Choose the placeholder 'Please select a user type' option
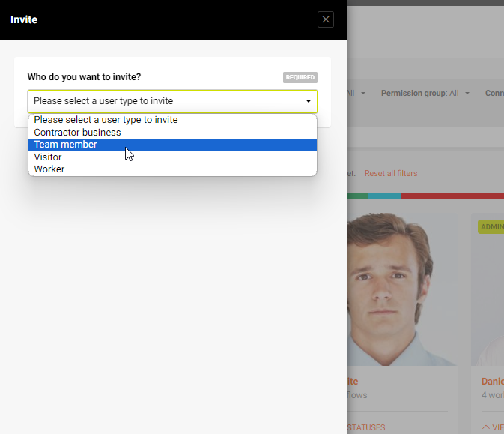 point(172,120)
